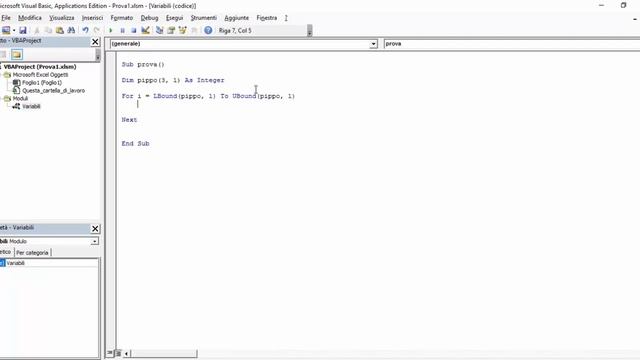Click on the 'For i = LBound' code line
Viewport: 640px width, 360px height.
click(208, 96)
